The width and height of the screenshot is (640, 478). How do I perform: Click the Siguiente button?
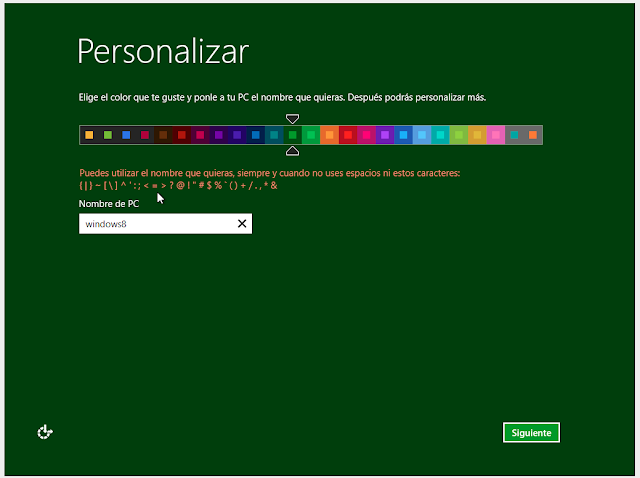531,433
